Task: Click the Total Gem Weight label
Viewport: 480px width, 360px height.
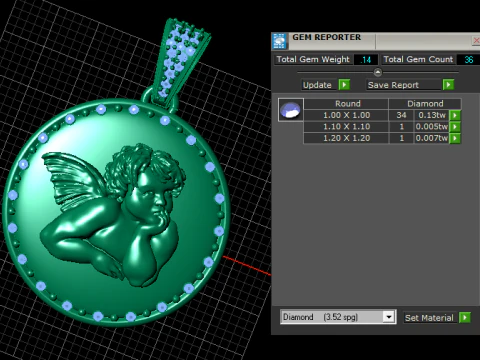Action: click(x=313, y=59)
